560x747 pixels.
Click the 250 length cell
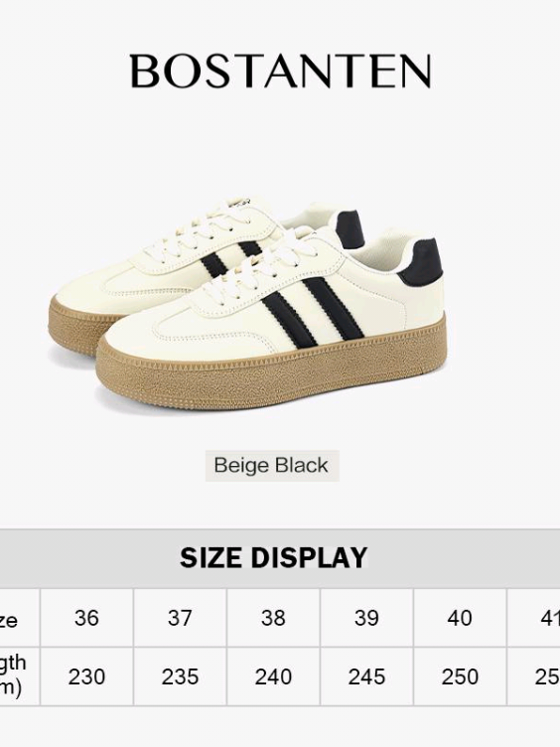coord(460,676)
